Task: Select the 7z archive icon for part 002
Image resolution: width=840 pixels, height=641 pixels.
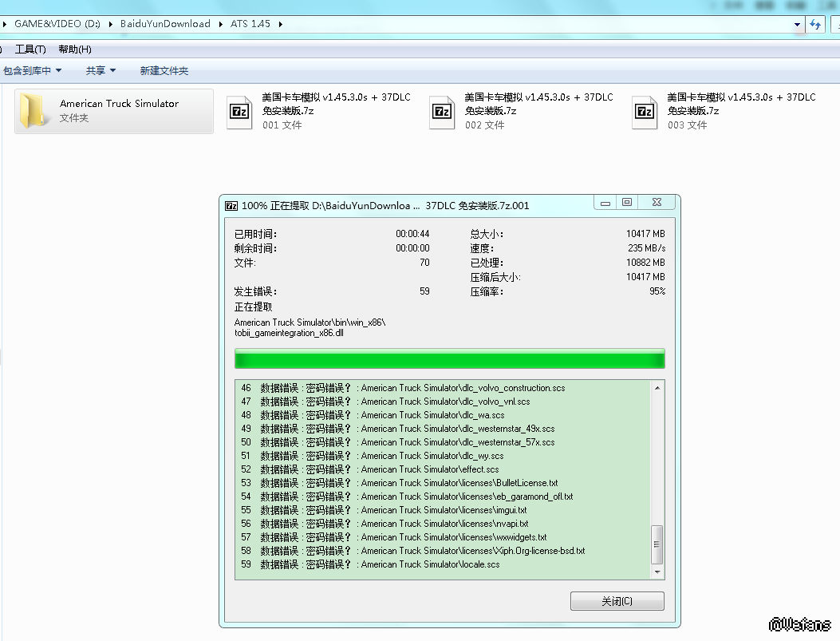Action: tap(441, 112)
